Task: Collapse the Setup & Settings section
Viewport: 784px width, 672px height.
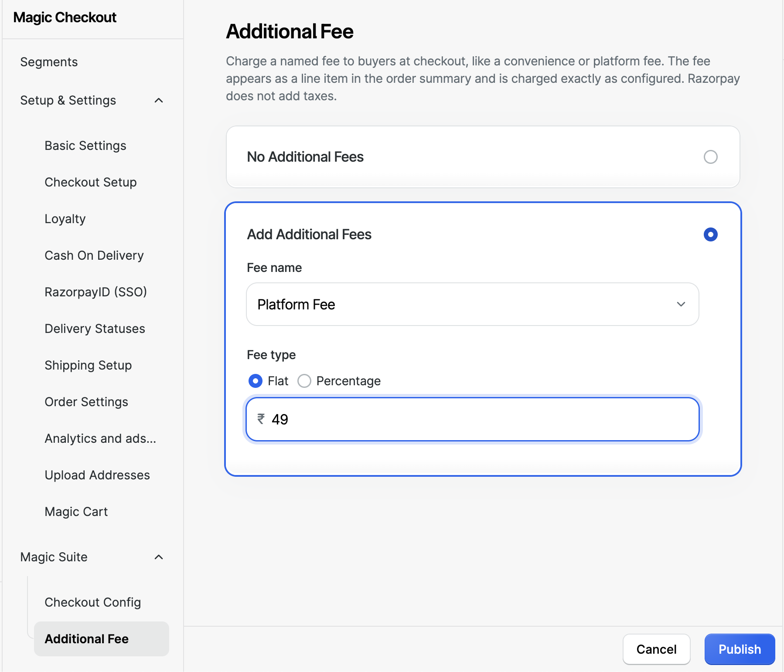Action: coord(159,100)
